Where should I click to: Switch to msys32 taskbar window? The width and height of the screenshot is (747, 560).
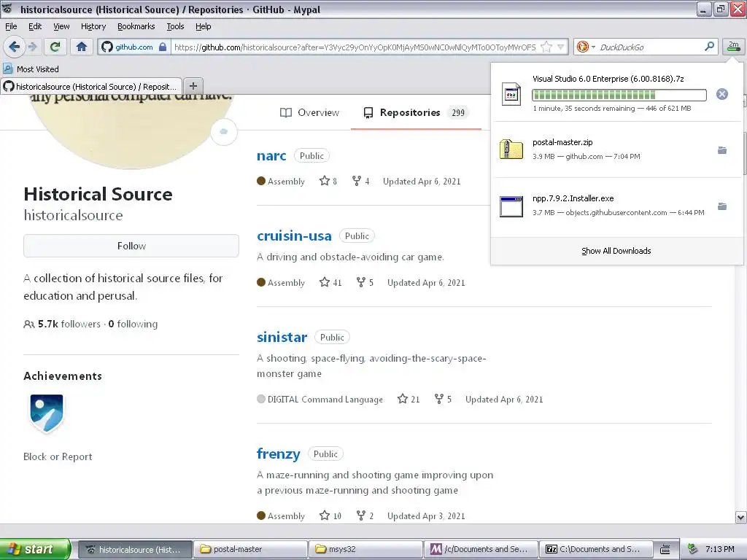coord(365,549)
